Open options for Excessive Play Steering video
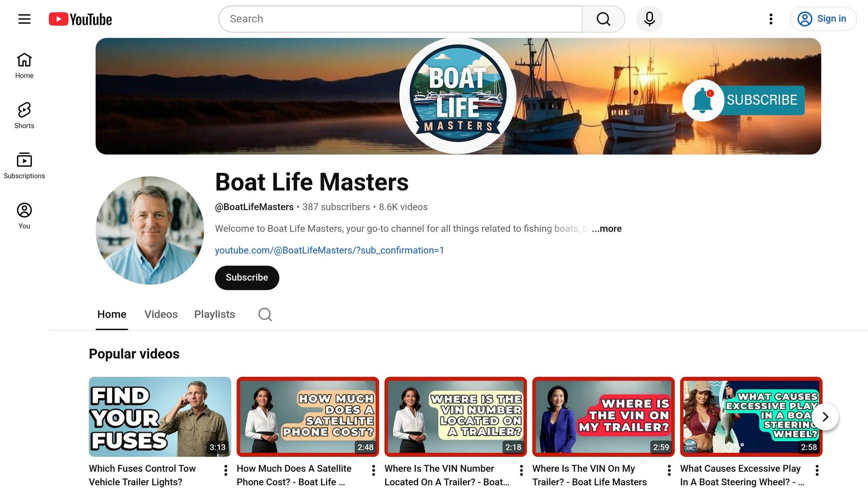The image size is (868, 488). 817,470
